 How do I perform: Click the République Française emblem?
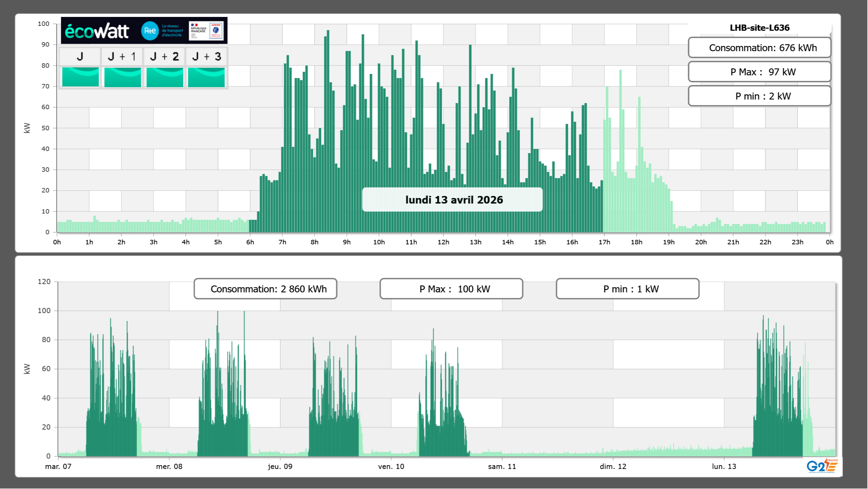pyautogui.click(x=198, y=31)
